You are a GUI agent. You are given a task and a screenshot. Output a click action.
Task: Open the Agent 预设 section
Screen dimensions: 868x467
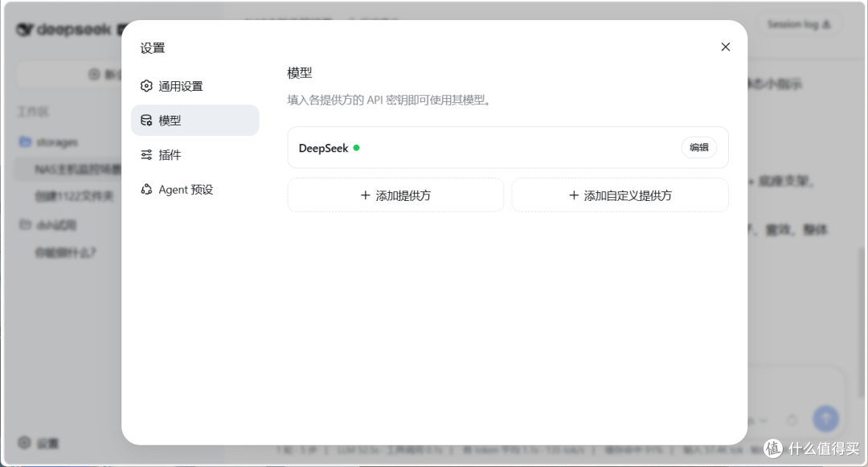point(194,189)
